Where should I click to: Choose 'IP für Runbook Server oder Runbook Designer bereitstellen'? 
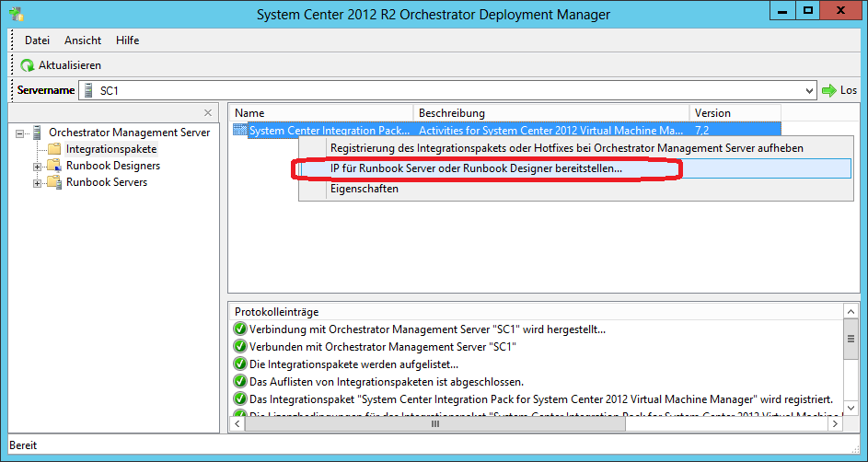tap(575, 168)
